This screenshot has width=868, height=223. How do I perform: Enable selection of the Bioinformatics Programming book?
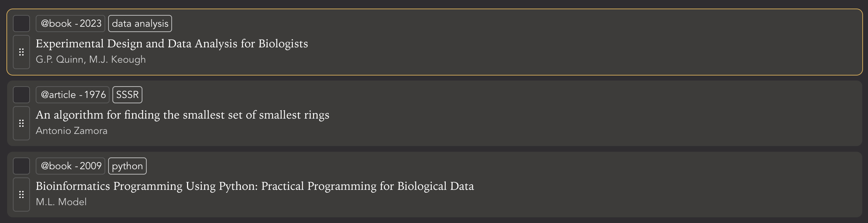[21, 166]
